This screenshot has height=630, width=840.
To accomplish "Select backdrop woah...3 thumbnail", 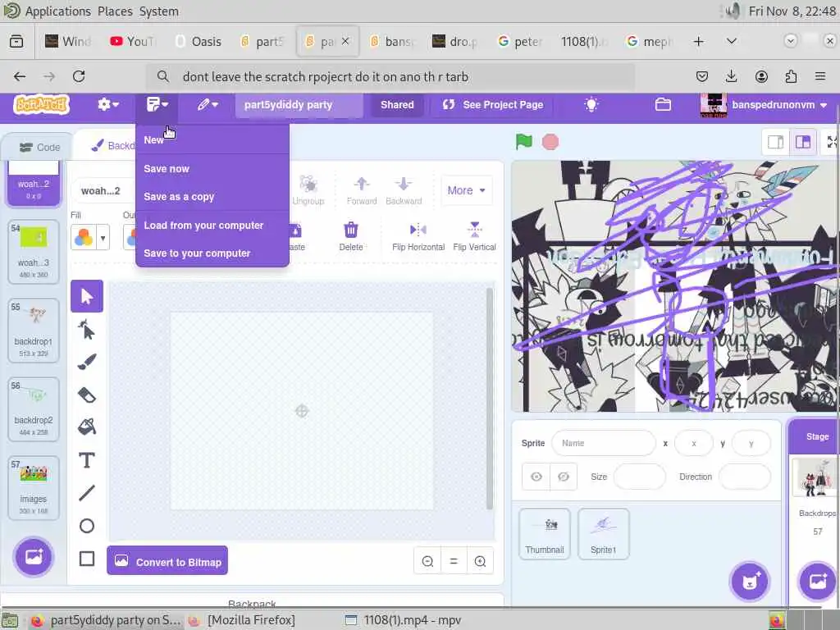I will 33,251.
